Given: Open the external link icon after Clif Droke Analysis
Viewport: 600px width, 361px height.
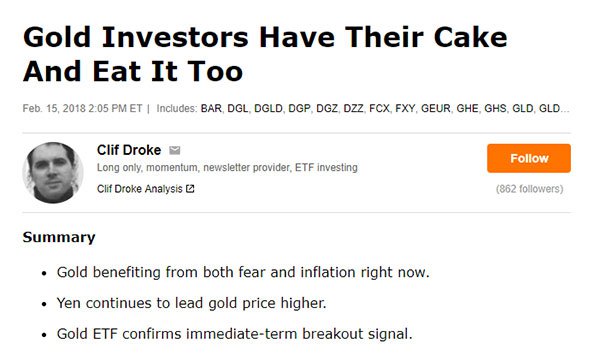Looking at the screenshot, I should click(x=190, y=189).
